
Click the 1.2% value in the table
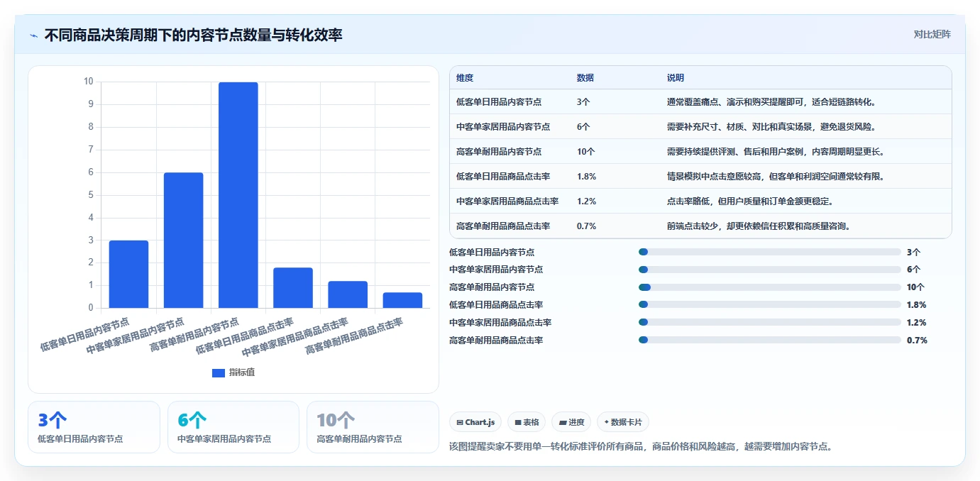(586, 201)
